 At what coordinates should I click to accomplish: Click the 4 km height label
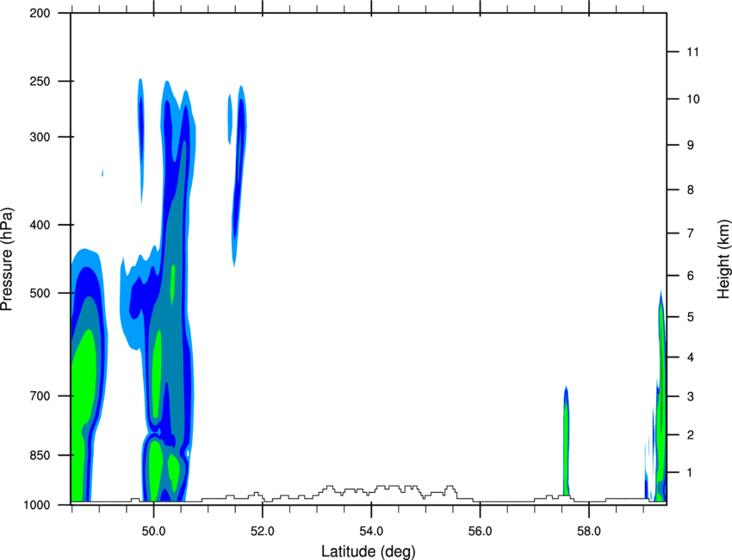[691, 358]
